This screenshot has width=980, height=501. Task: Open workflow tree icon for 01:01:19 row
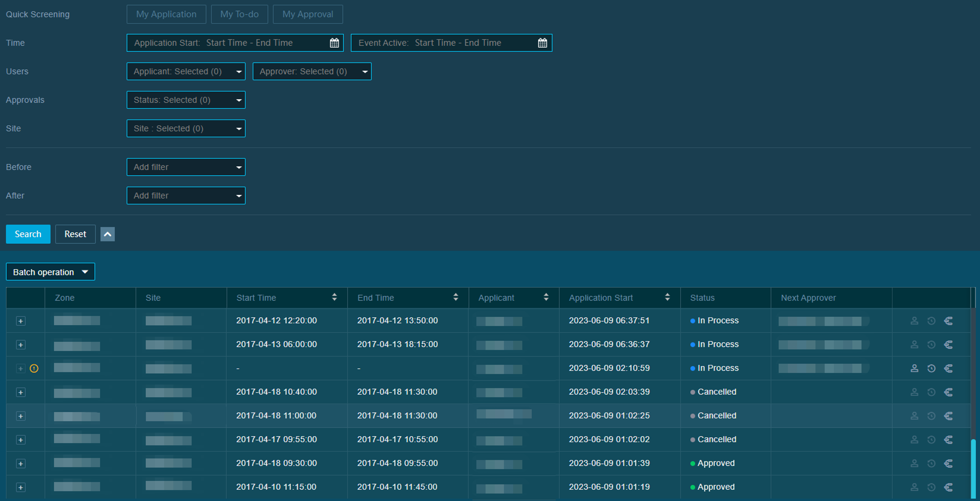[948, 487]
